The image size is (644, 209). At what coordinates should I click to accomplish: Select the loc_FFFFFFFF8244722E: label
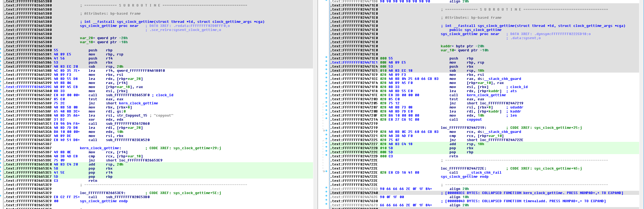[x=463, y=169]
